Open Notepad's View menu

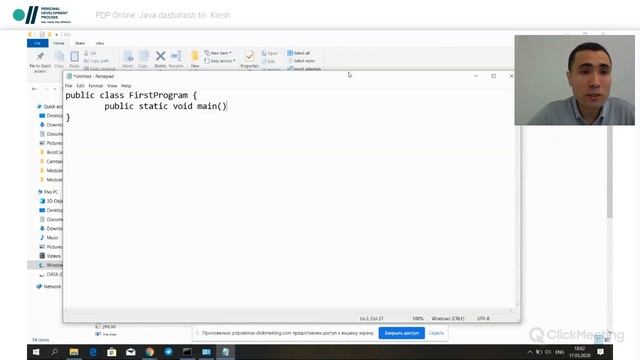point(112,86)
